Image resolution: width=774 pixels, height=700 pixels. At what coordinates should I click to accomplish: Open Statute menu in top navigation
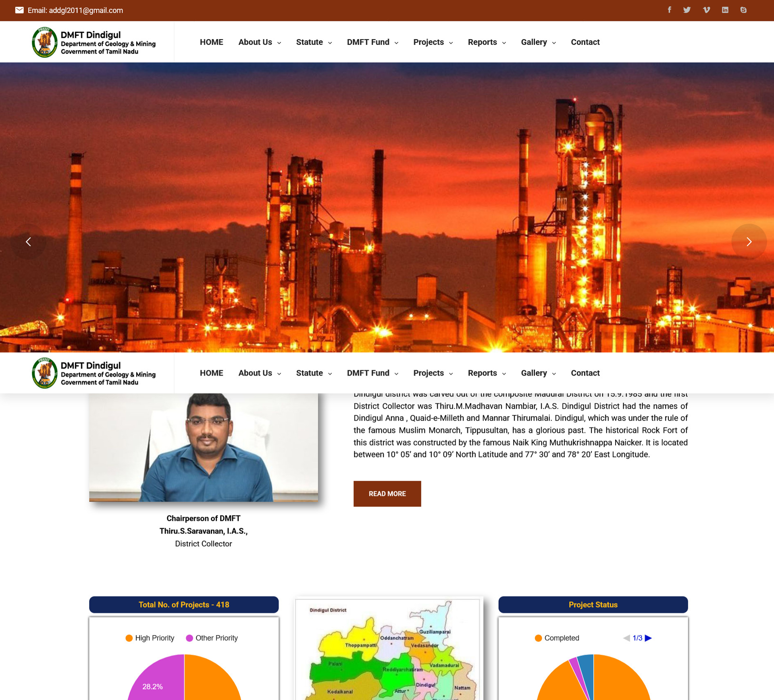[310, 42]
